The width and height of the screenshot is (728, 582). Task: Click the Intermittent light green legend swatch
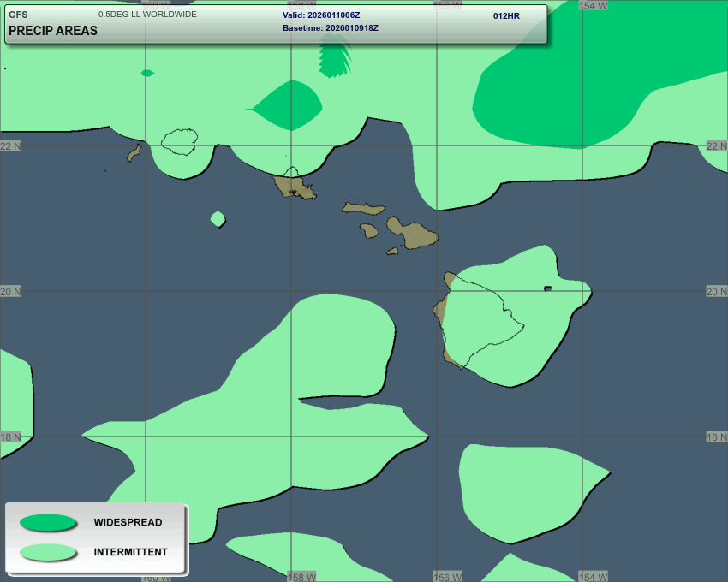click(48, 552)
